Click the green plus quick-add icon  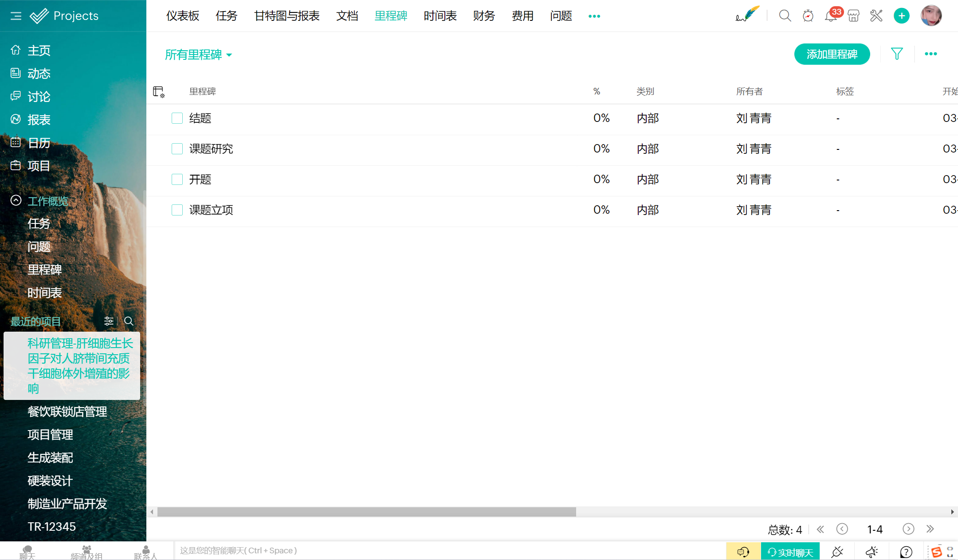pos(901,16)
